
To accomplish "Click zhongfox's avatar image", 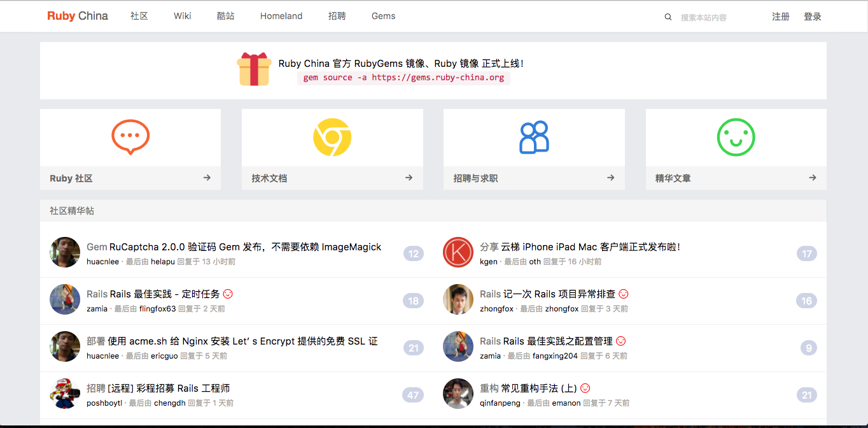I will pyautogui.click(x=458, y=299).
